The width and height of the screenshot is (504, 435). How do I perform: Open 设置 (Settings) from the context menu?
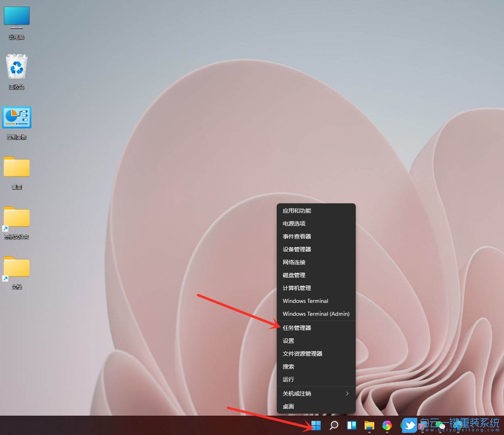click(288, 340)
